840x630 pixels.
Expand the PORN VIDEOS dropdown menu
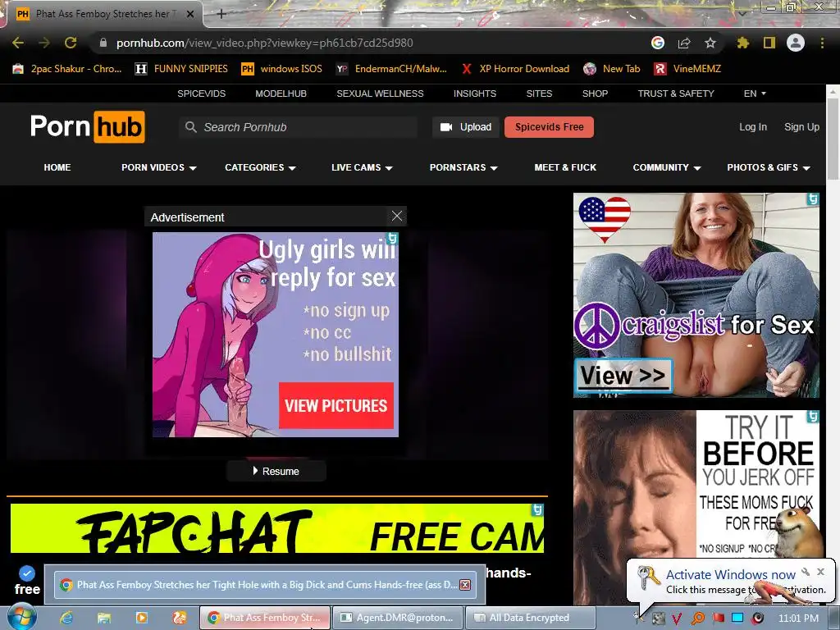coord(159,167)
